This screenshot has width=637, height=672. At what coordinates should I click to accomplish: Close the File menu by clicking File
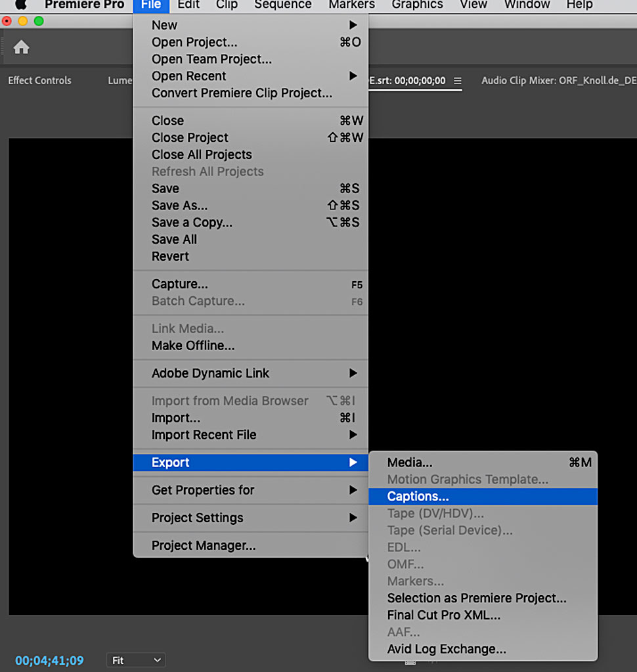(151, 5)
